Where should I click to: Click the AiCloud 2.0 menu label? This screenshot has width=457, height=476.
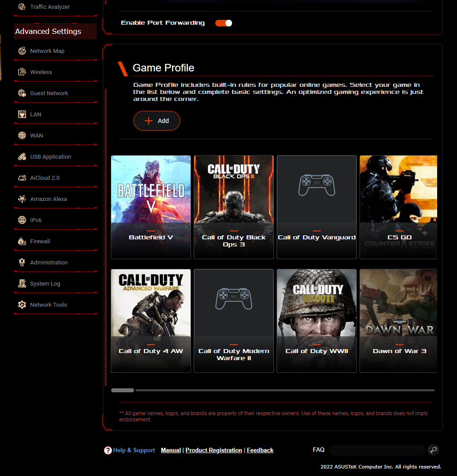click(45, 178)
